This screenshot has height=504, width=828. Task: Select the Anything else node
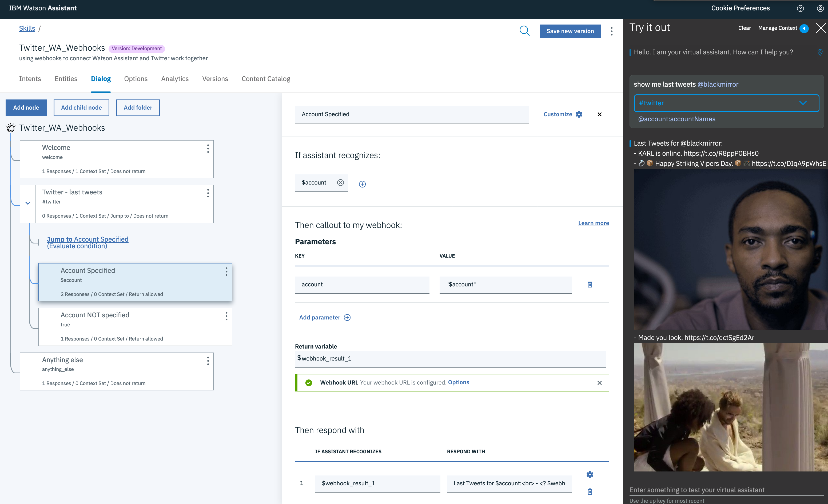point(117,372)
